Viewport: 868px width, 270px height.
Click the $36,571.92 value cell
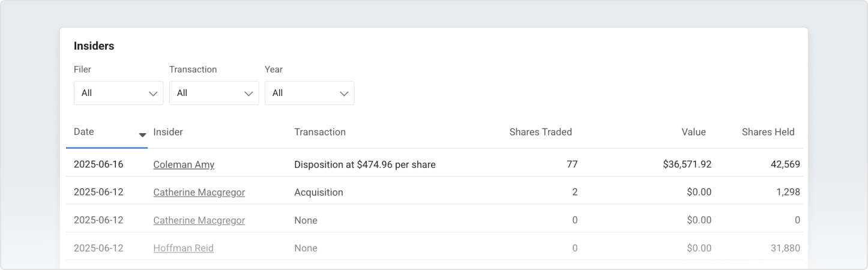point(683,164)
